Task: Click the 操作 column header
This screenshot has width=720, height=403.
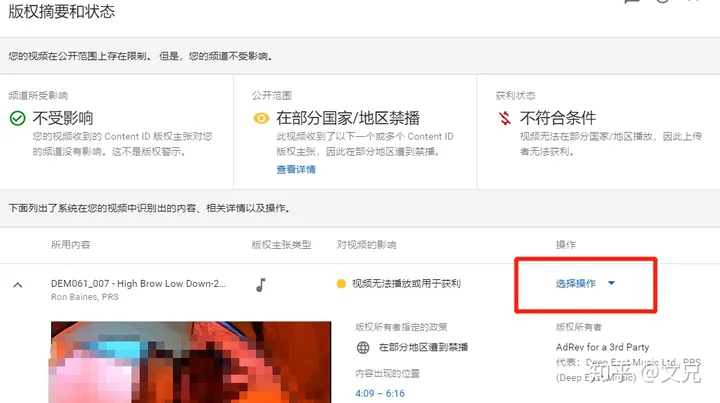Action: click(x=565, y=245)
